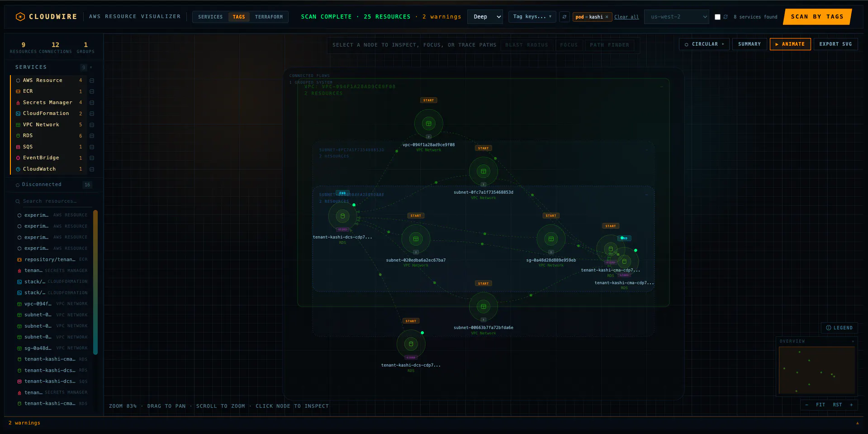Open the warnings triangle in status bar
The image size is (868, 434).
pyautogui.click(x=857, y=423)
